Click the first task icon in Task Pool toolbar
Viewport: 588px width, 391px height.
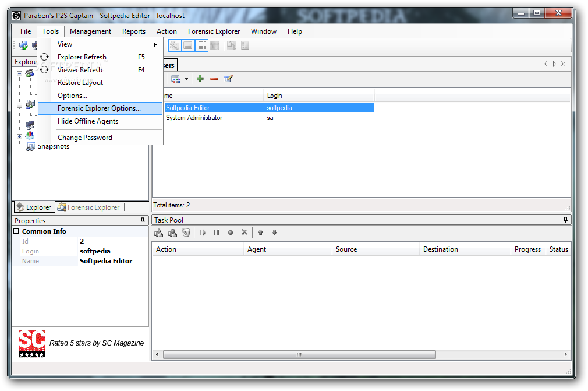(158, 233)
